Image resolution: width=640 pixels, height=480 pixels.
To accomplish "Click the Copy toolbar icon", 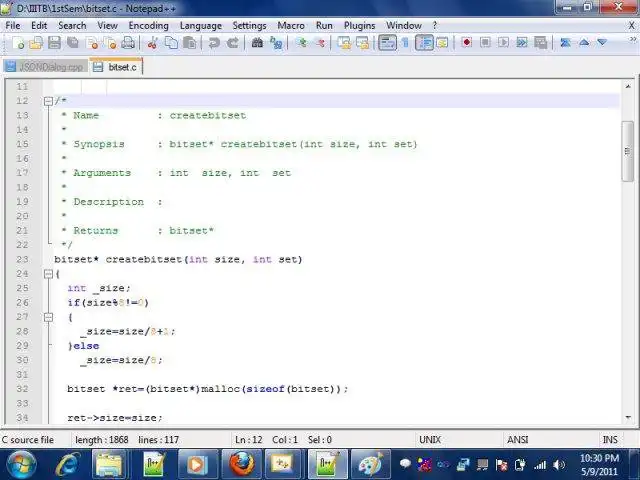I will tap(171, 42).
